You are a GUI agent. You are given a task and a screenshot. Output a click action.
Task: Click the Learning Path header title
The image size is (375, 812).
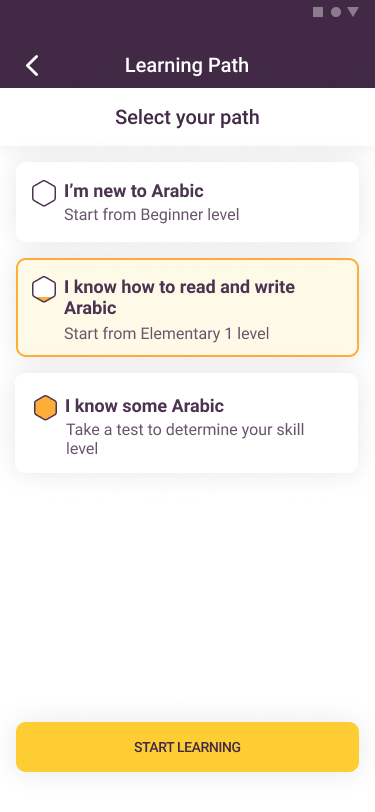coord(187,65)
